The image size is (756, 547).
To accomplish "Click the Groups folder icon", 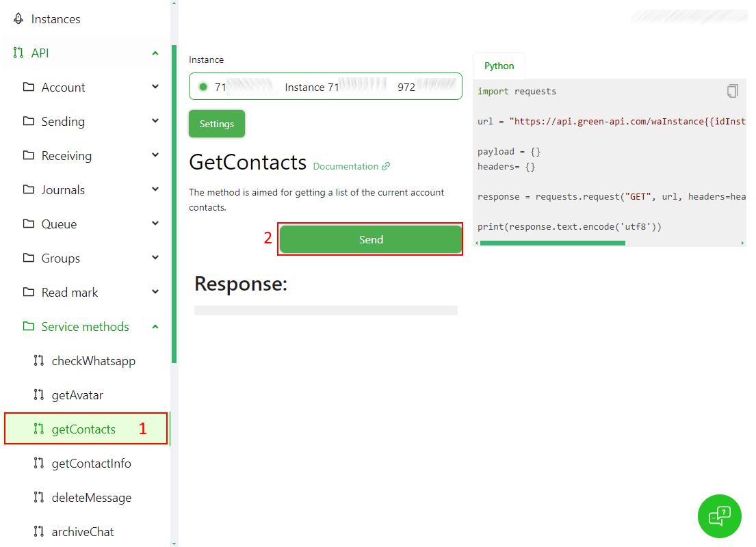I will [29, 258].
